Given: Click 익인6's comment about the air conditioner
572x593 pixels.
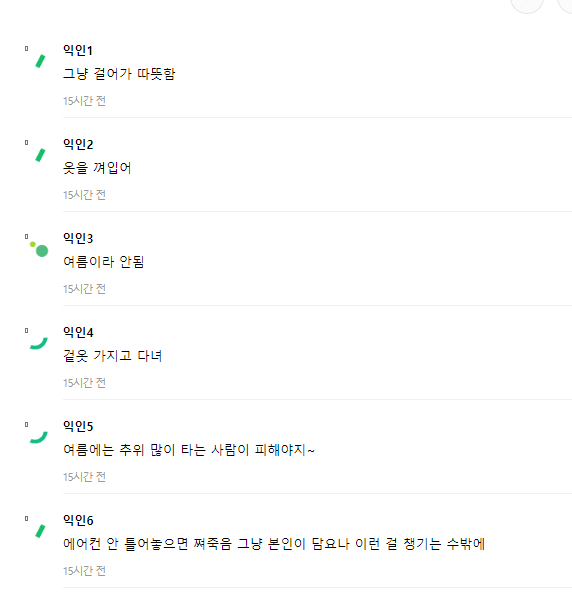Looking at the screenshot, I should [274, 543].
